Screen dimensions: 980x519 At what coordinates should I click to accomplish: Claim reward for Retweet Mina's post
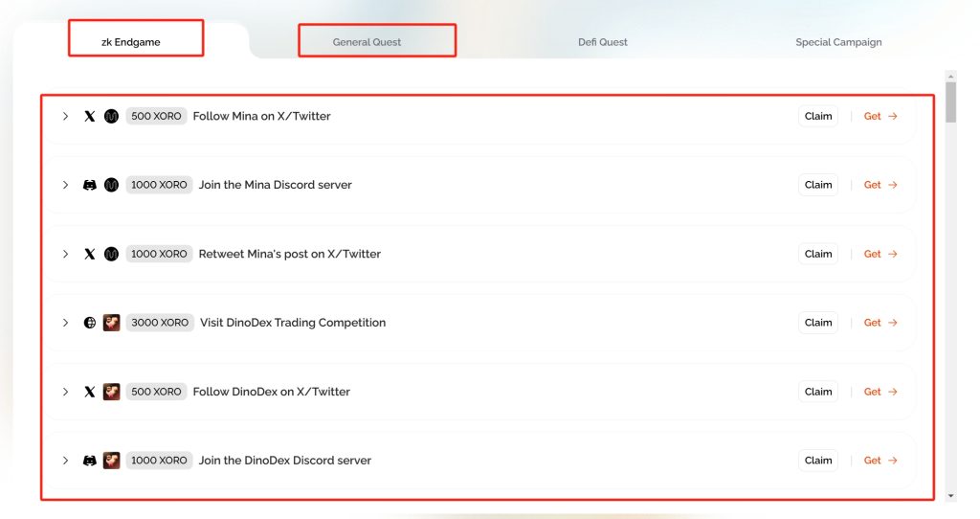(x=818, y=254)
